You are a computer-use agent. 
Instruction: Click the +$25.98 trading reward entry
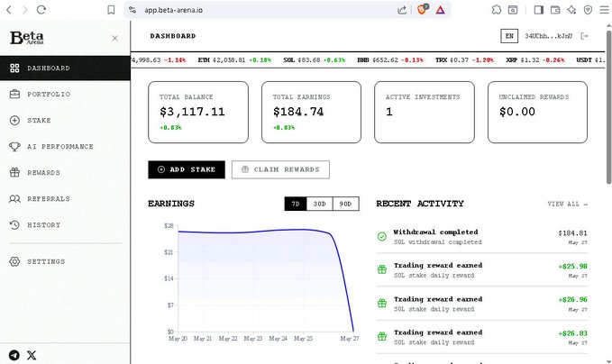(x=482, y=270)
